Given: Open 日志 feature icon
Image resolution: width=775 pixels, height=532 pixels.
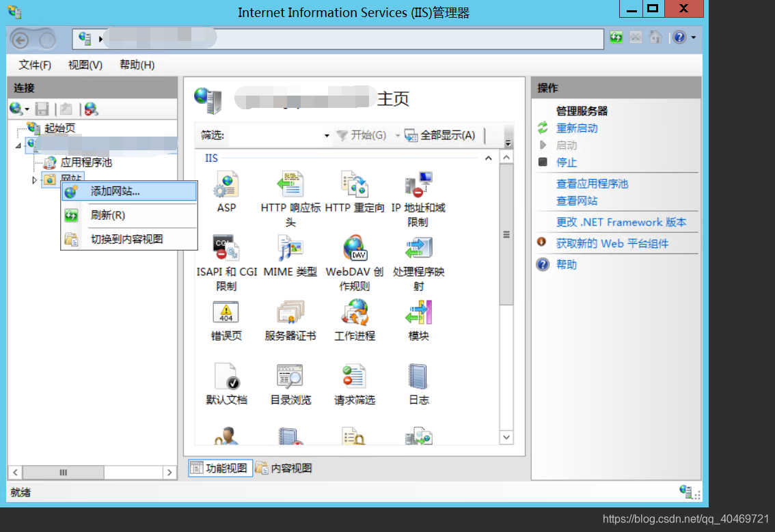Looking at the screenshot, I should tap(418, 384).
